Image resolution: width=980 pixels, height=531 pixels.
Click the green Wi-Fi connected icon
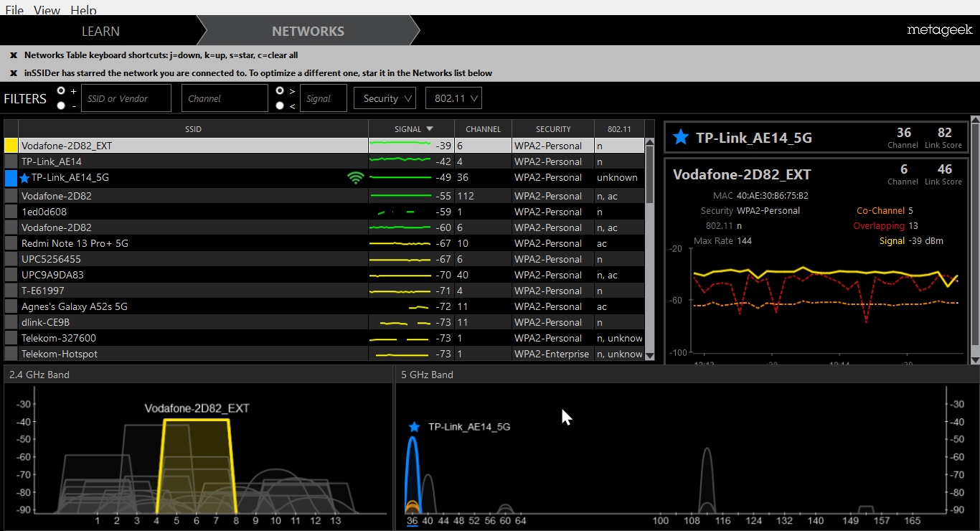[x=355, y=177]
